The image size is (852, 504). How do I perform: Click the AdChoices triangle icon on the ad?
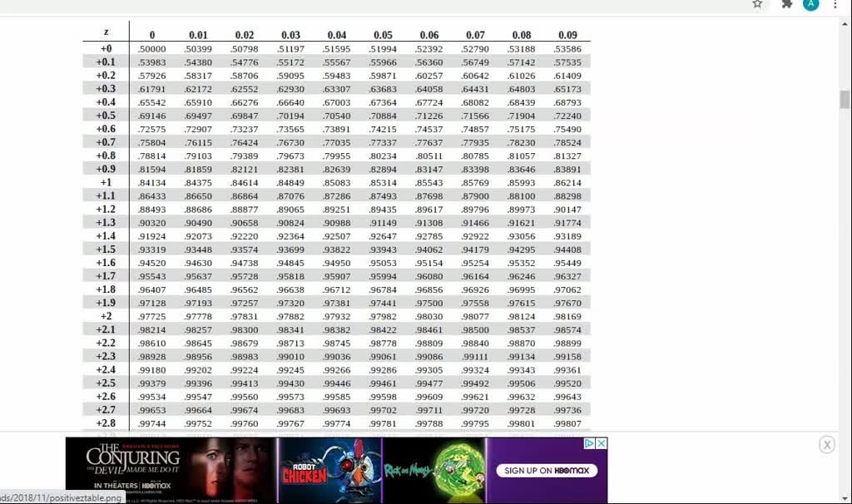(589, 444)
